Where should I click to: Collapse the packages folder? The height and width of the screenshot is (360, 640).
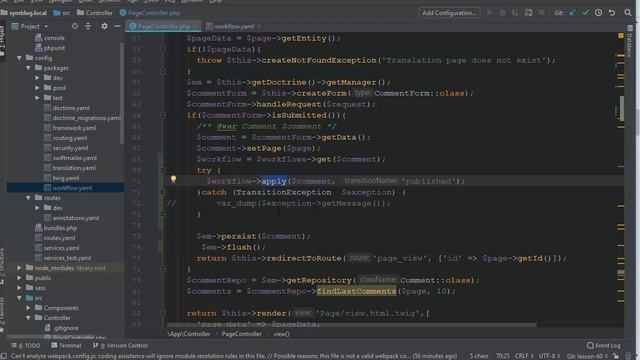pyautogui.click(x=28, y=68)
